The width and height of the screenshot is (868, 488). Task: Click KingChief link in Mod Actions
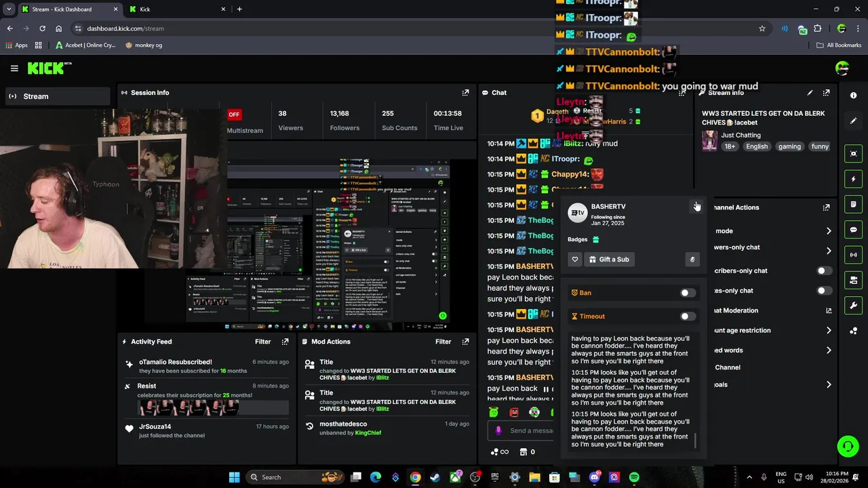368,433
